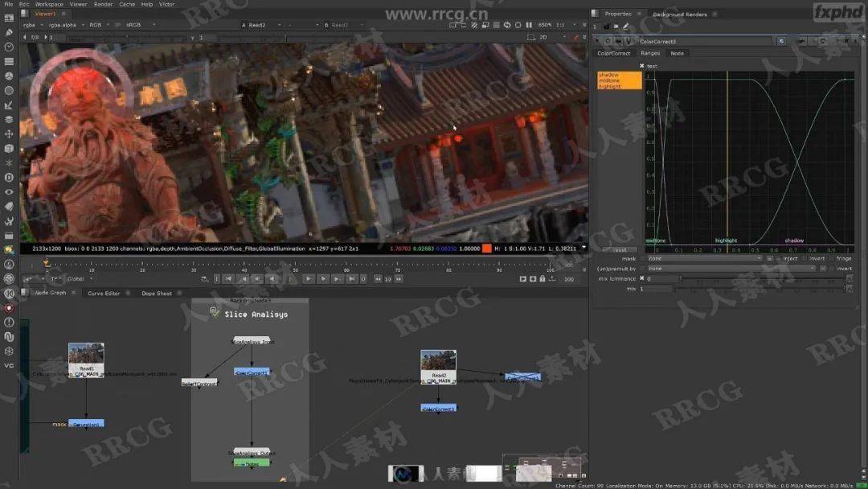The width and height of the screenshot is (868, 489).
Task: Click the reset curves button
Action: point(620,250)
